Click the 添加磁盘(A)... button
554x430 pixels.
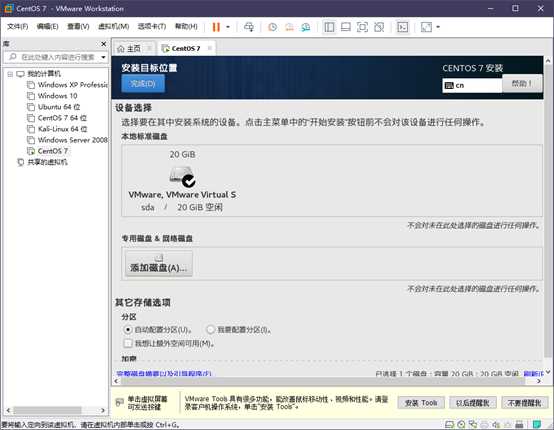[159, 264]
